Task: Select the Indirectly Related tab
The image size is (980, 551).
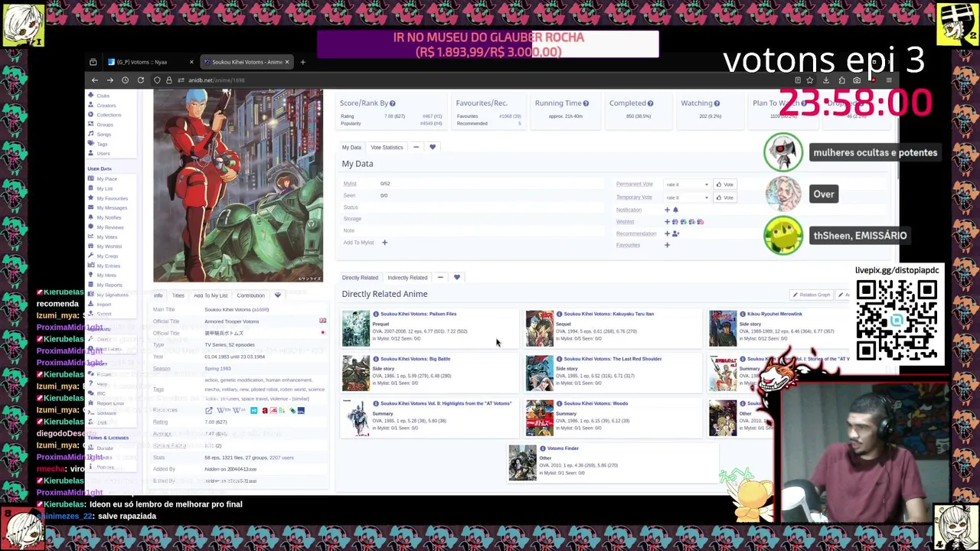Action: tap(407, 278)
